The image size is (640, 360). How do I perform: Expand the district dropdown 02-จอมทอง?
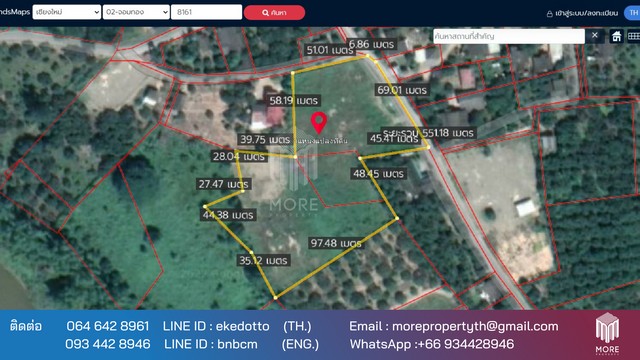[x=136, y=12]
